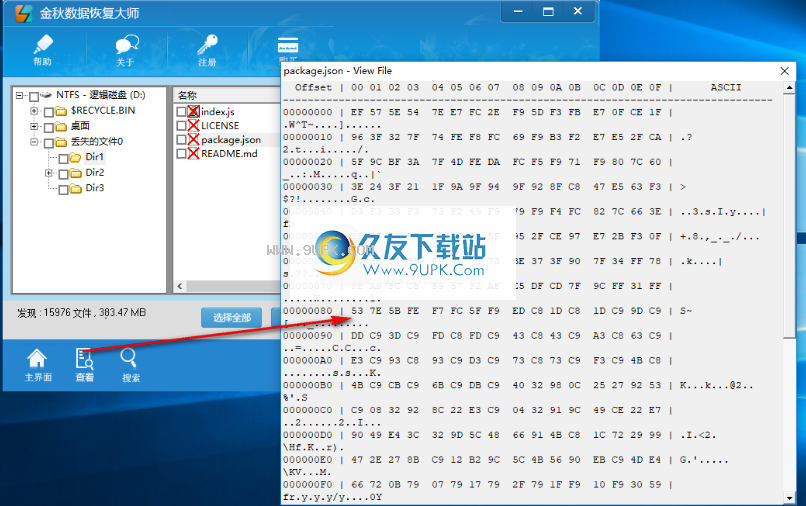Click hex viewer scroll up arrow
Image resolution: width=806 pixels, height=506 pixels.
(790, 88)
